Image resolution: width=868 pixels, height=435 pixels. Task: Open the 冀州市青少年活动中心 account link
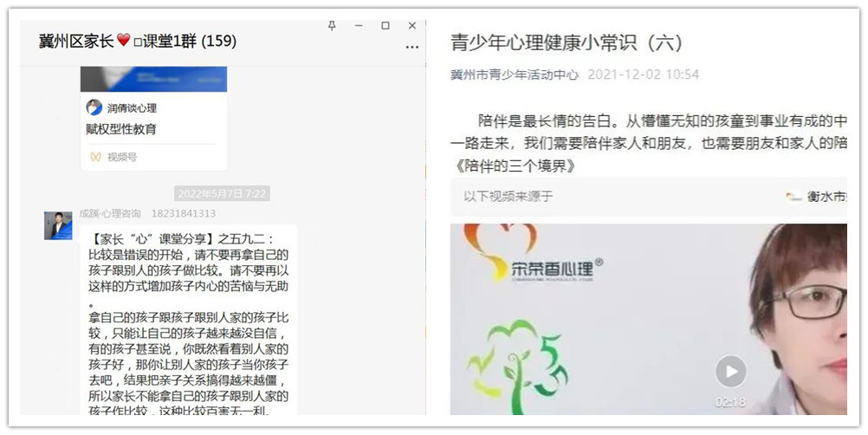[x=514, y=75]
